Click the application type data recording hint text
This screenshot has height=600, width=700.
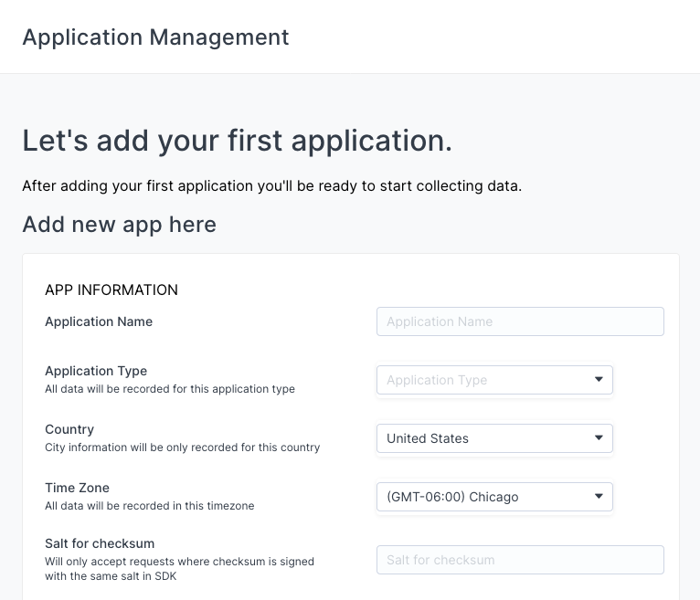170,389
